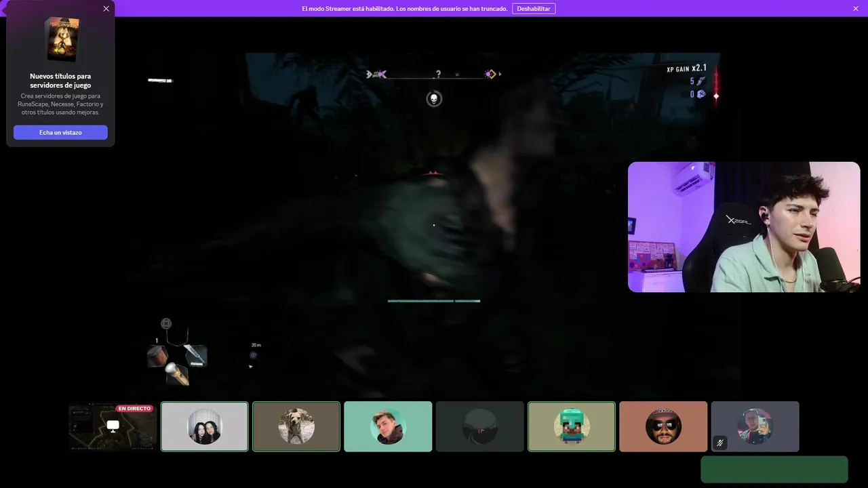The width and height of the screenshot is (868, 488).
Task: Click the streamer webcam overlay
Action: [x=744, y=227]
